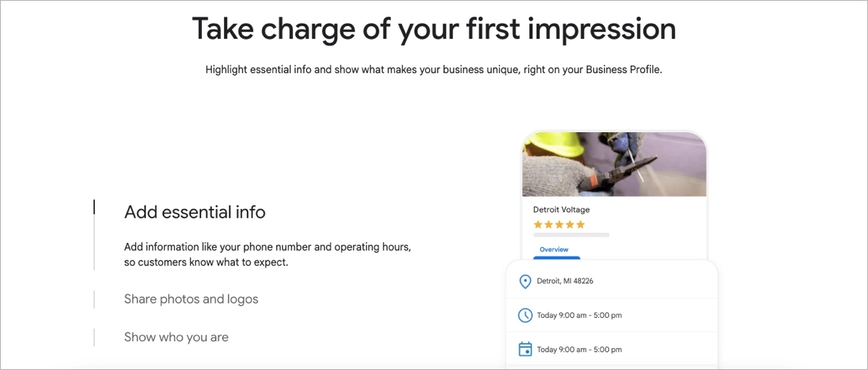
Task: Click hours text beside clock icon
Action: (579, 315)
